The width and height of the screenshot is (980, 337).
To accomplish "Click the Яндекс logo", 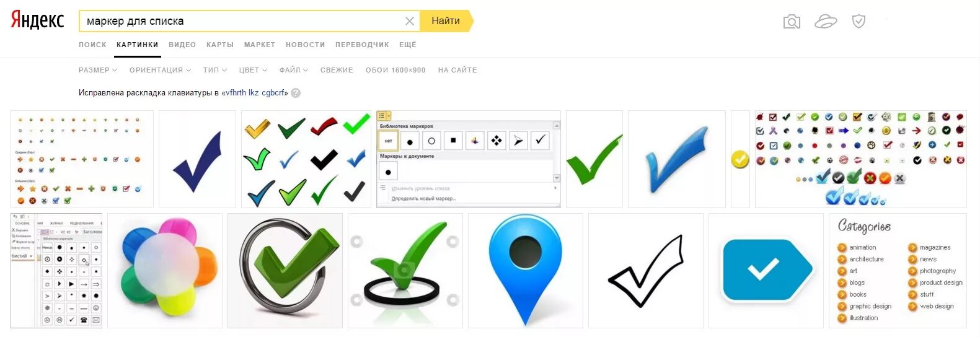I will 37,20.
